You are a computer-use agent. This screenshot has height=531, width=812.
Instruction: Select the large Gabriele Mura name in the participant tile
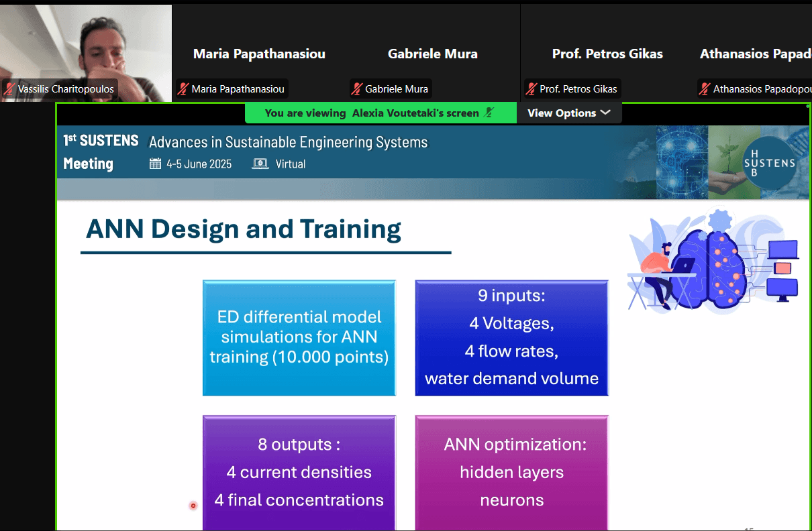click(433, 54)
